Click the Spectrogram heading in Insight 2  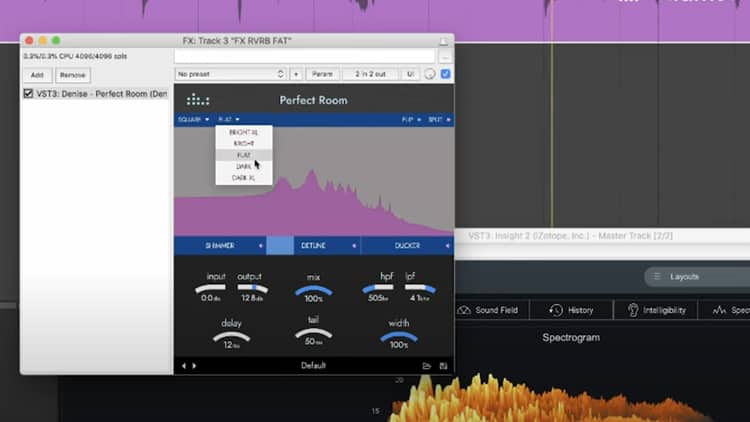(x=571, y=337)
